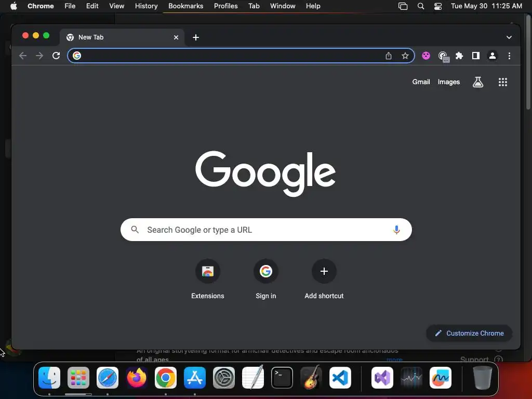Launch GarageBand from the Dock
Image resolution: width=532 pixels, height=399 pixels.
(x=311, y=377)
